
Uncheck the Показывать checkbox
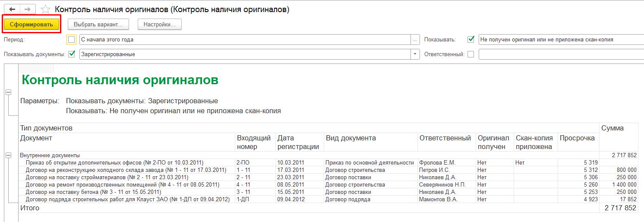click(471, 39)
